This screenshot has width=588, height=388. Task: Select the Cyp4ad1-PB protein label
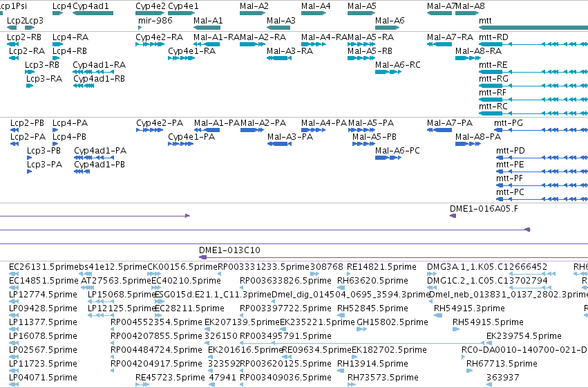click(99, 165)
